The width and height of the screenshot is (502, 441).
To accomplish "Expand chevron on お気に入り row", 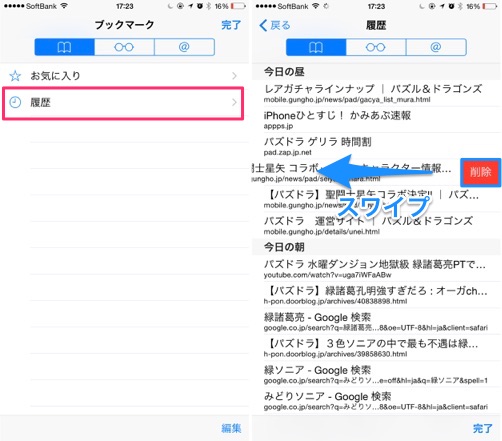I will (x=235, y=76).
